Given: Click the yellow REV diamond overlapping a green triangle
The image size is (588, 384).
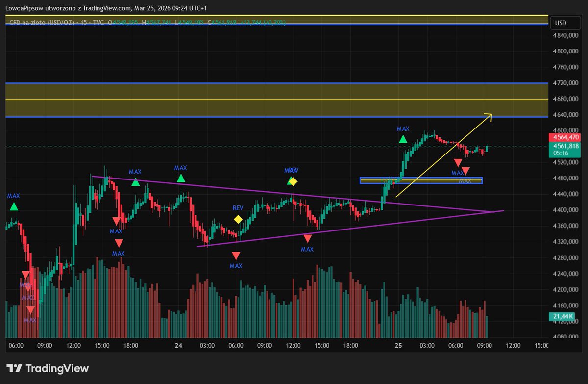Looking at the screenshot, I should 293,181.
